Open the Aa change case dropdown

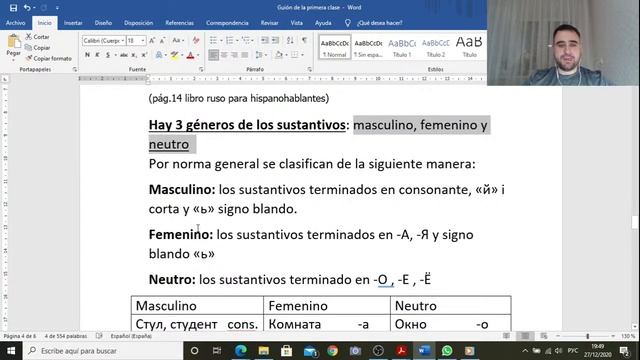[x=178, y=40]
